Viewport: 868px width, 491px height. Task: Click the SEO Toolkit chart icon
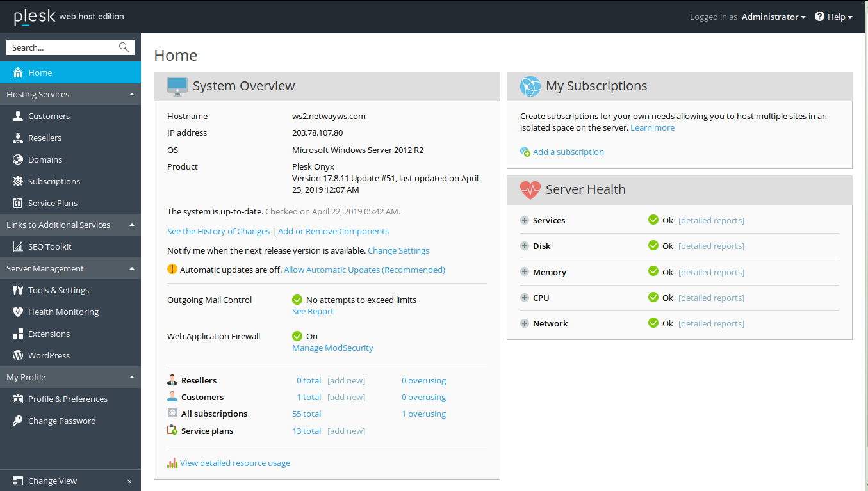point(18,246)
